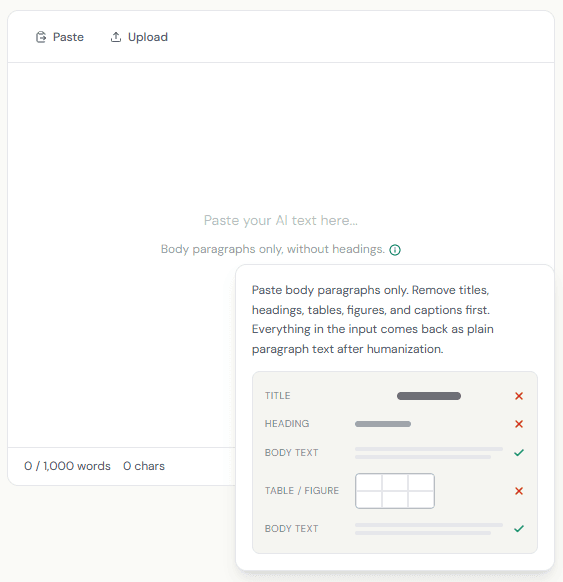Click the tooltip paragraph about humanization
This screenshot has height=582, width=563.
(x=373, y=320)
